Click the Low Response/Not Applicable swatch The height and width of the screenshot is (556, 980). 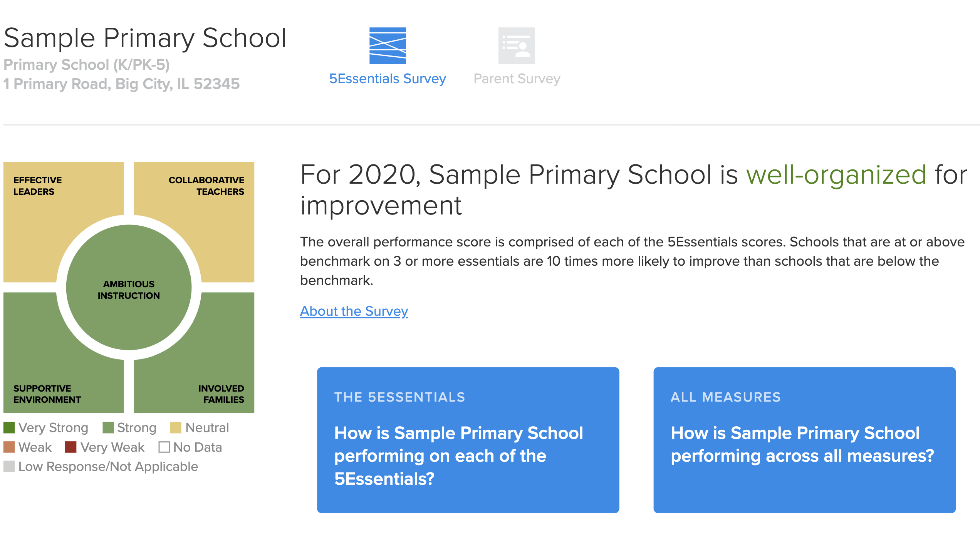[9, 466]
